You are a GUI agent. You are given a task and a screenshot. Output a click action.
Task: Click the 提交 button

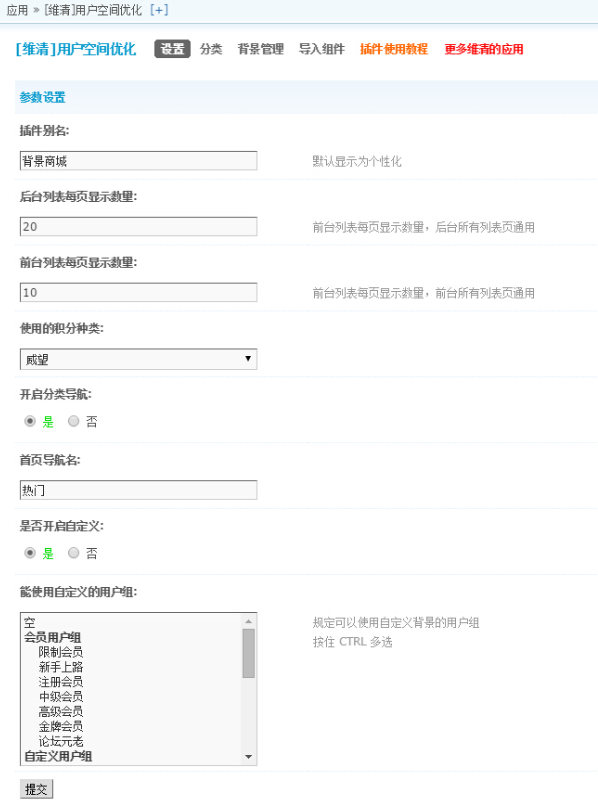36,789
